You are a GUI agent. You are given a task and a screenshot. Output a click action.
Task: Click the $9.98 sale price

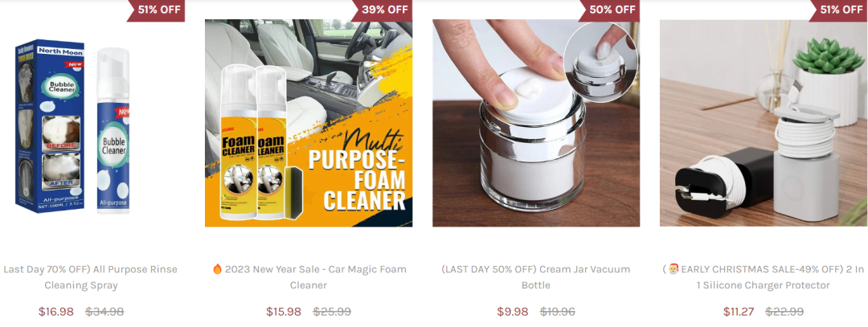coord(513,312)
